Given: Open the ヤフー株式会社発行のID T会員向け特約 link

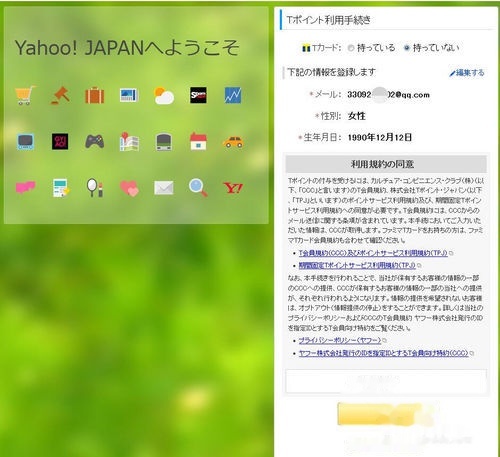Looking at the screenshot, I should (x=383, y=353).
